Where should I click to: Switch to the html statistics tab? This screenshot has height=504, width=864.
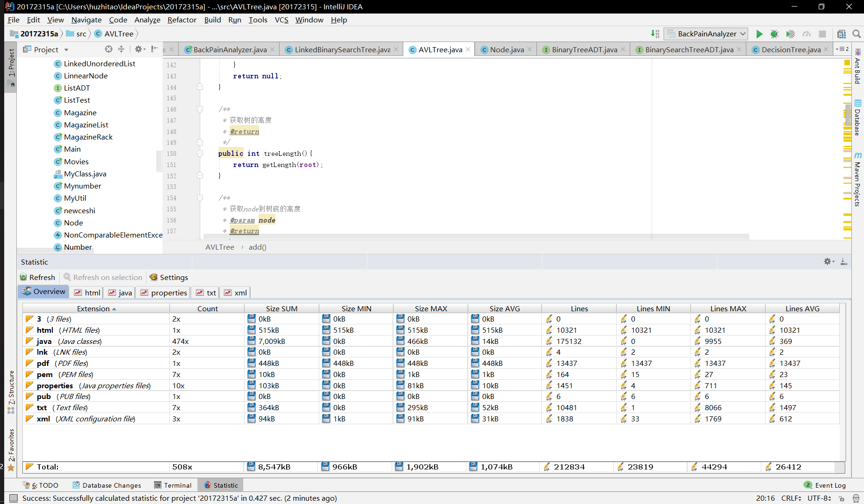pos(87,293)
